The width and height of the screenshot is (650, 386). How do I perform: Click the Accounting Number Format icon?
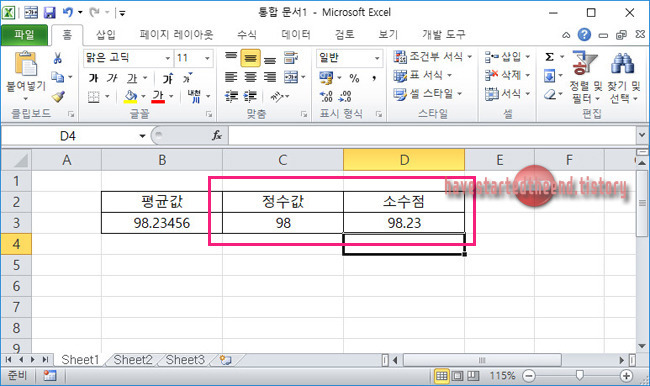(326, 77)
